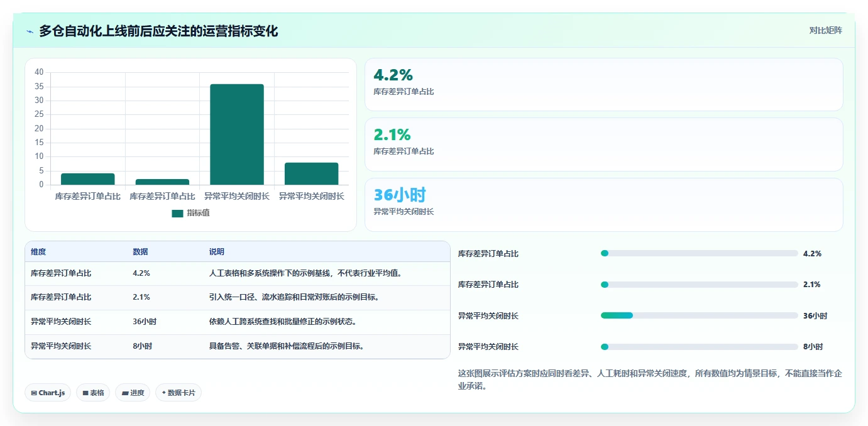The height and width of the screenshot is (426, 868).
Task: Click the lightning icon beside the page title
Action: (x=30, y=31)
